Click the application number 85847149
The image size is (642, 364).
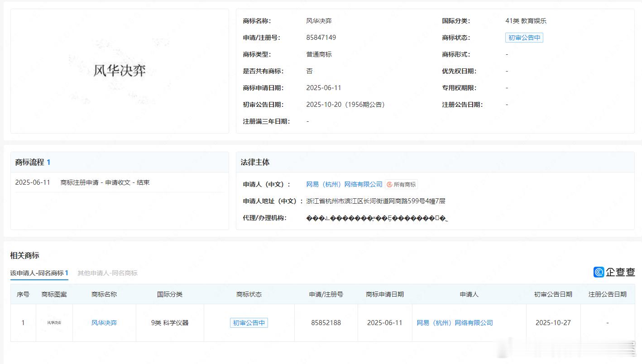[321, 38]
